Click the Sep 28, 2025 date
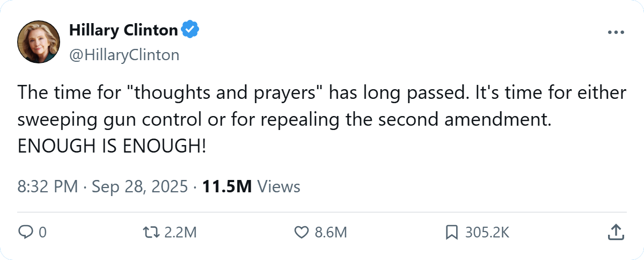The image size is (644, 260). [141, 186]
